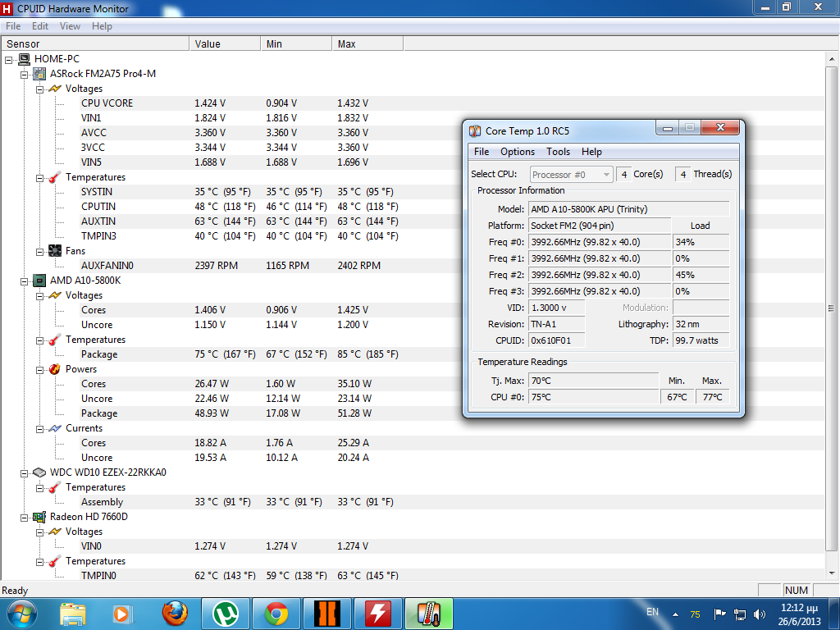
Task: Collapse the Radeon HD 7660D node
Action: coord(24,518)
